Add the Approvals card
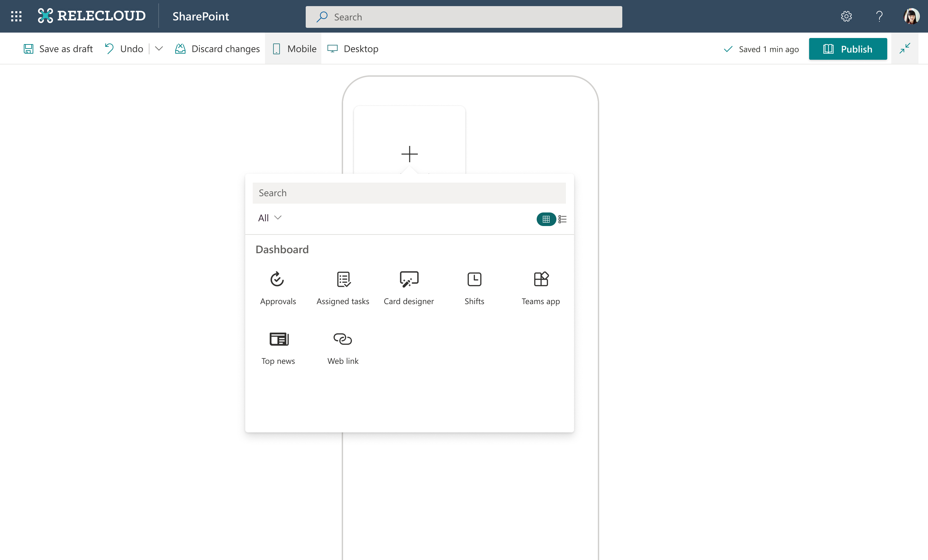 pos(278,288)
